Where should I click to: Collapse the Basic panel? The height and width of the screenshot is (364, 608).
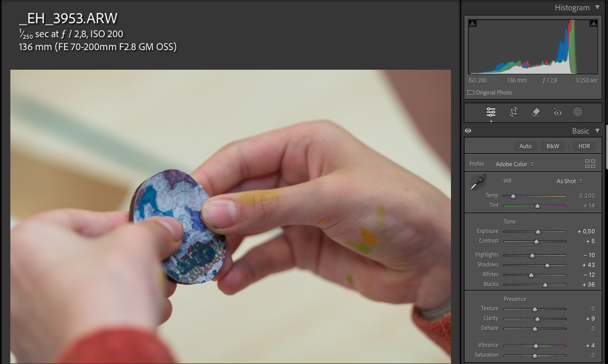tap(598, 131)
